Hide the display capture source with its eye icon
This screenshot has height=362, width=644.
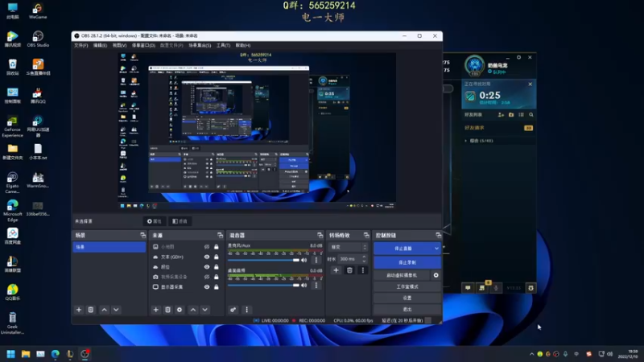point(207,287)
